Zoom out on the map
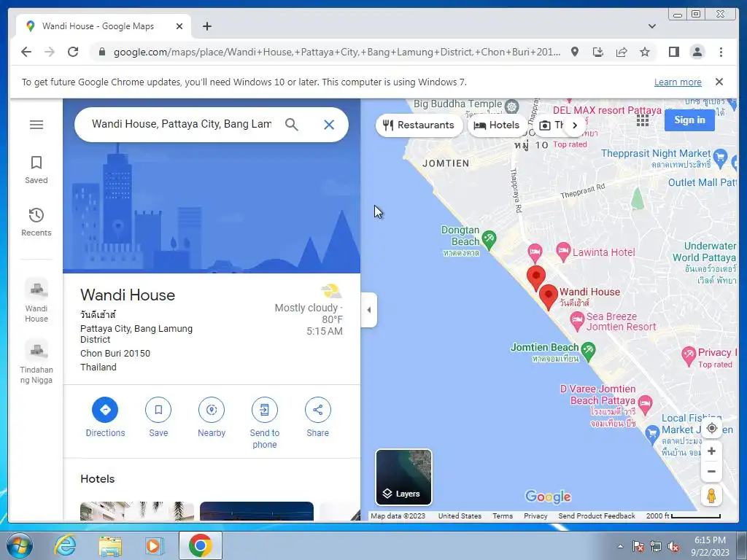 click(711, 472)
